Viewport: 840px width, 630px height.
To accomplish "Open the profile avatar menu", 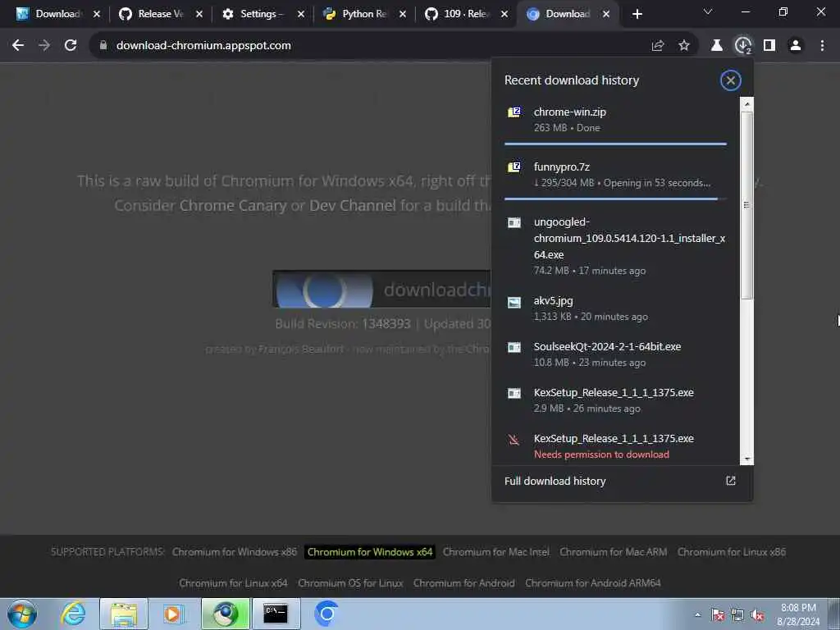I will coord(796,46).
